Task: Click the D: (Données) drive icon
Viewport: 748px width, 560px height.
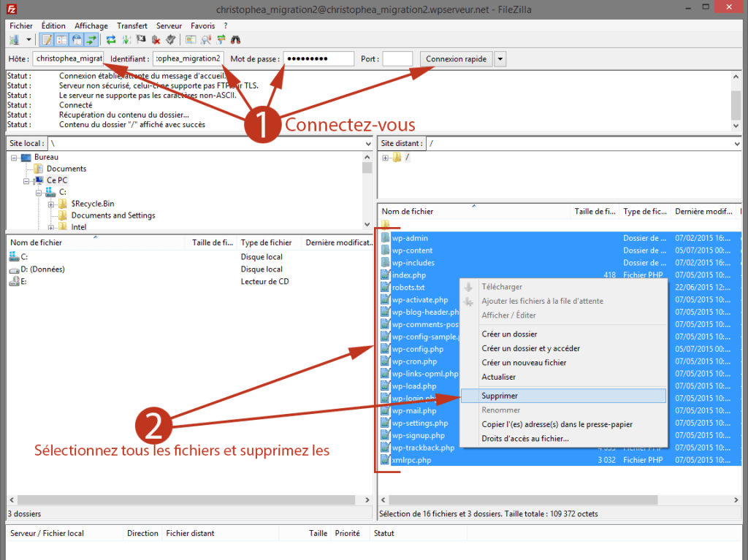Action: click(x=14, y=269)
